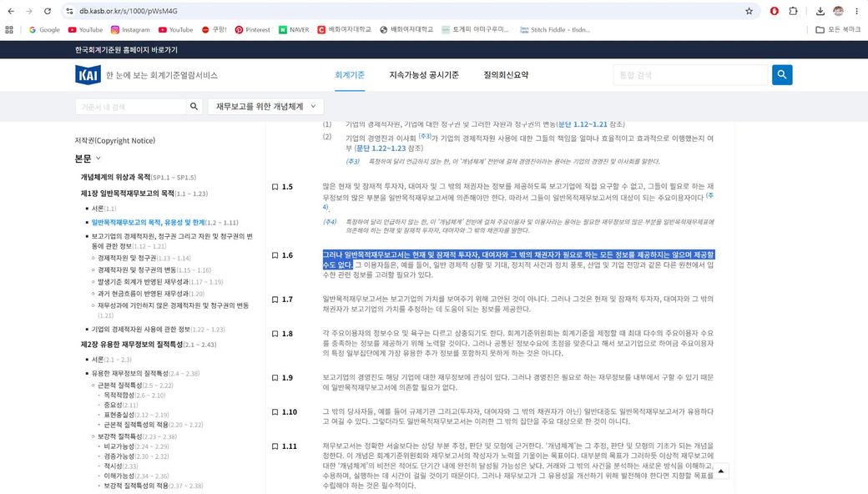Open 비교가능성(2.24~2.29) item

(x=136, y=446)
